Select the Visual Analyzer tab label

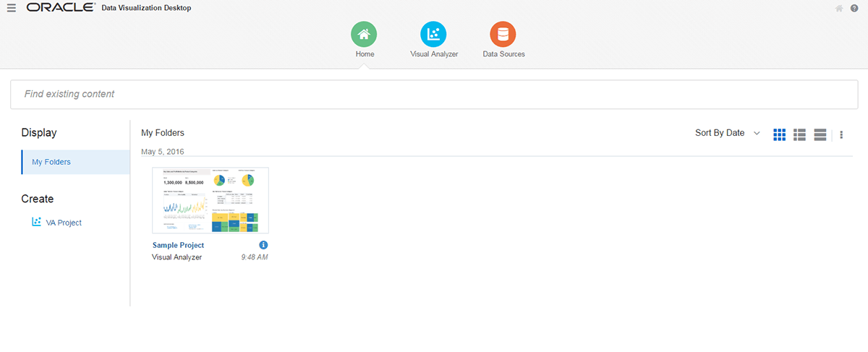pyautogui.click(x=434, y=54)
